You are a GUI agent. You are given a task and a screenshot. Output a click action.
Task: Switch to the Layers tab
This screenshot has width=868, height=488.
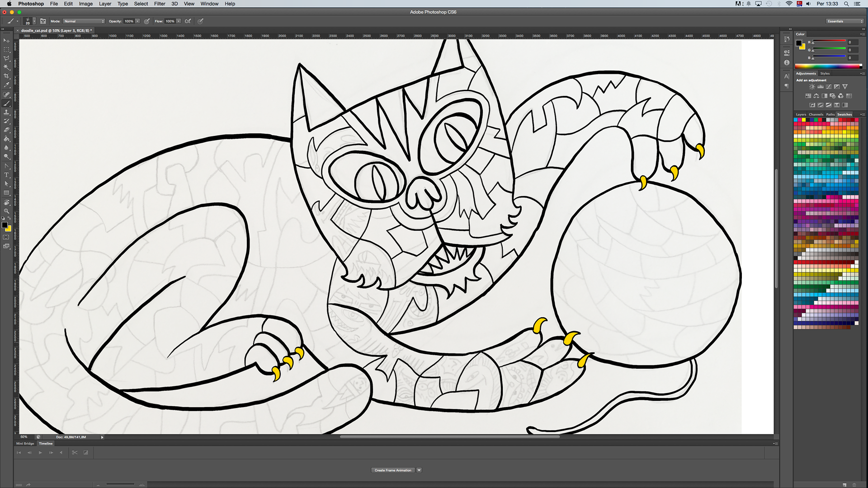[801, 114]
